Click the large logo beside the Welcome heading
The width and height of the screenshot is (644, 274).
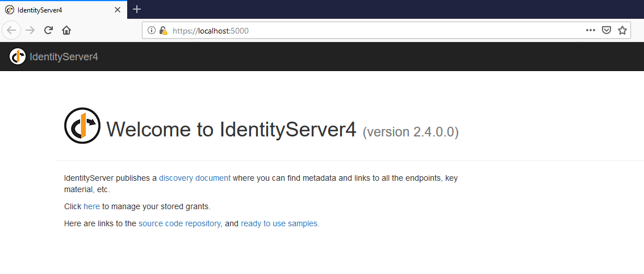pos(82,126)
